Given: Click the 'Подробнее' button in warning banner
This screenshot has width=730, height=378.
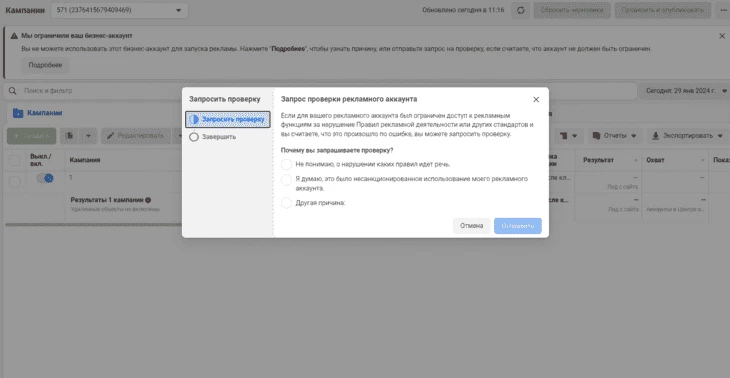Looking at the screenshot, I should coord(45,65).
